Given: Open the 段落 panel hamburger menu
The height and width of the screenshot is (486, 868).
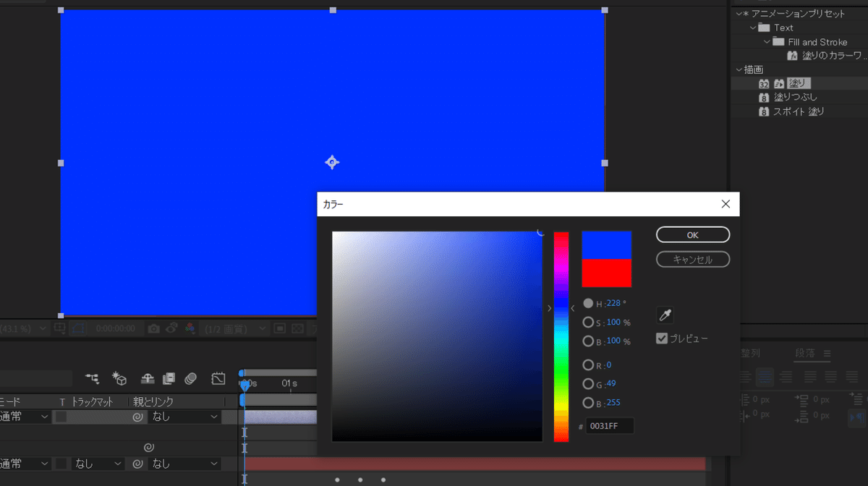Looking at the screenshot, I should click(x=827, y=354).
